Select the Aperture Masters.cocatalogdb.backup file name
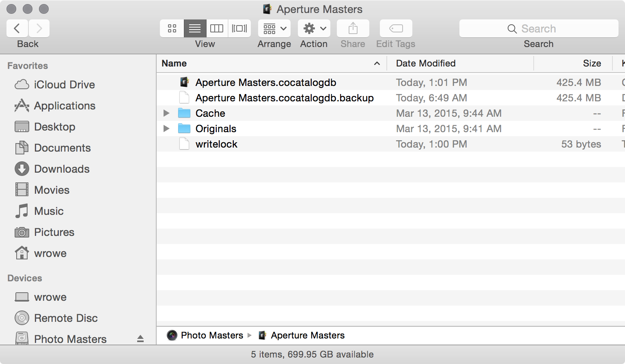This screenshot has height=364, width=625. pyautogui.click(x=284, y=98)
